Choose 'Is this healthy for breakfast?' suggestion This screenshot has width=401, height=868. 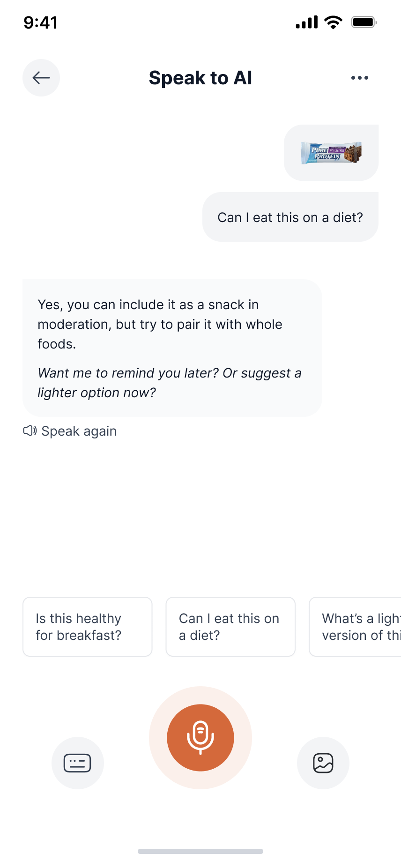[x=88, y=627]
